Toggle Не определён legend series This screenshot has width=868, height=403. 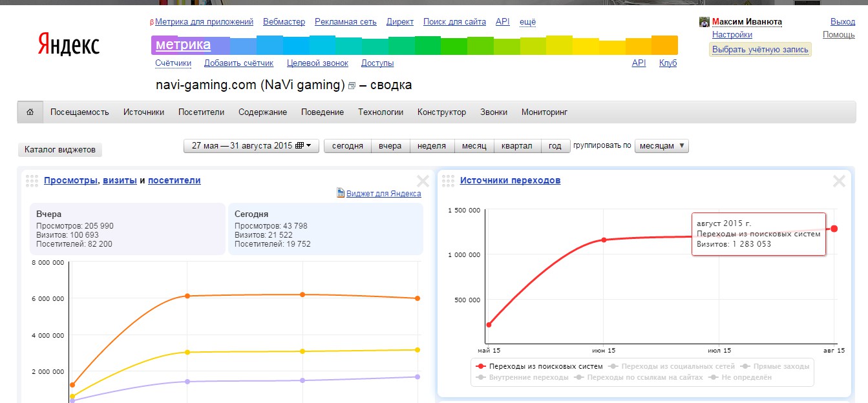pos(740,377)
